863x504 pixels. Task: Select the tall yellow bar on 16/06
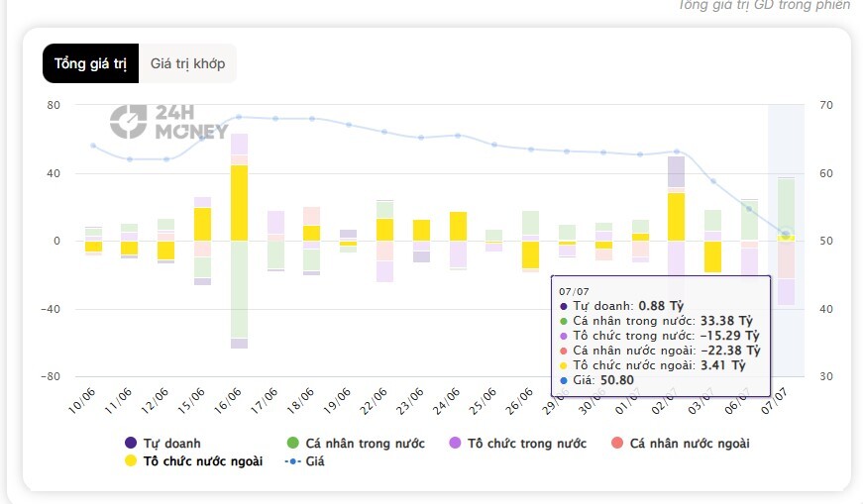(x=239, y=203)
